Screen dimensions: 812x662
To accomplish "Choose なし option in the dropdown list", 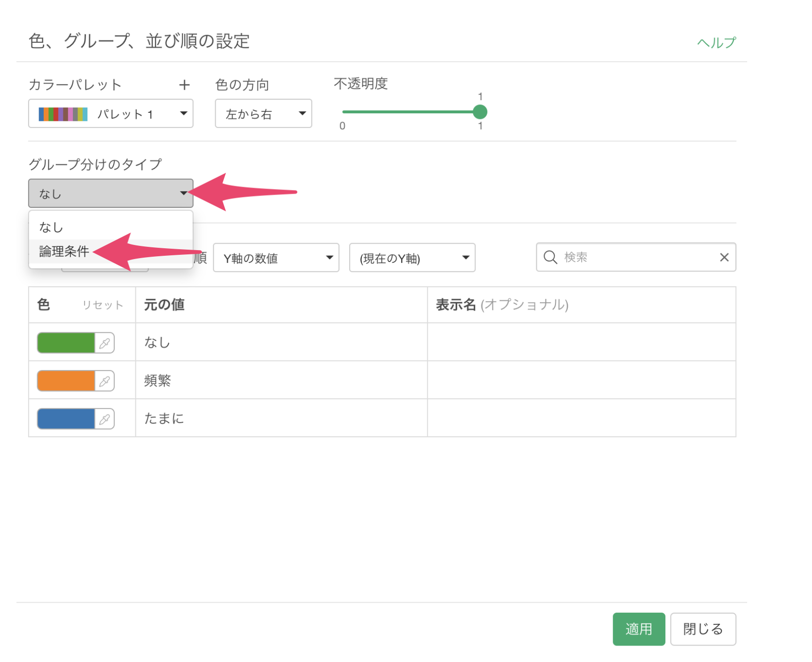I will [51, 228].
